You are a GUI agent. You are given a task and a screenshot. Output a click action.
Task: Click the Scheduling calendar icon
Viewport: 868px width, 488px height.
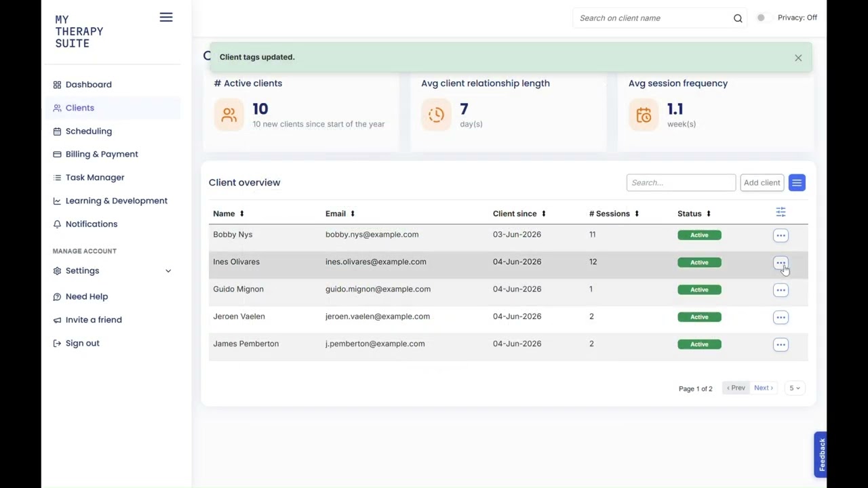click(57, 131)
